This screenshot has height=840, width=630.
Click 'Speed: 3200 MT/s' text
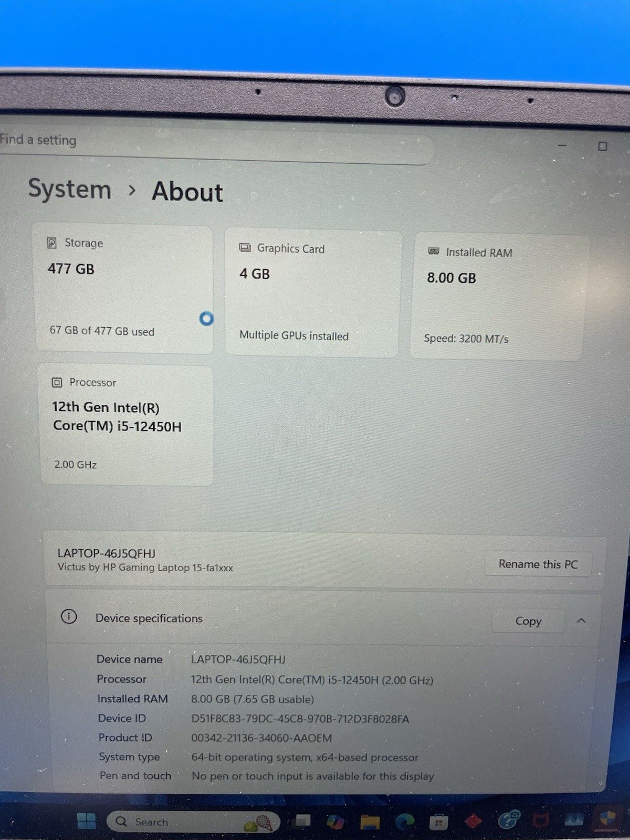[466, 339]
